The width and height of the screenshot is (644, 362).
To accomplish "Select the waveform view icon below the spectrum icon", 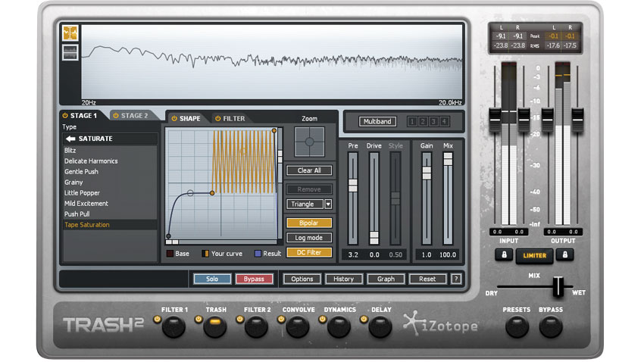I will [x=70, y=52].
